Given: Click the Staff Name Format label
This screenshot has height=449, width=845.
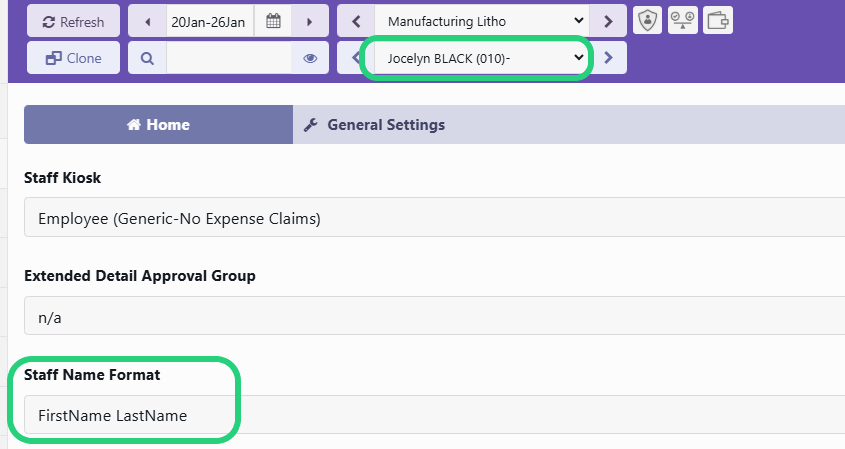Looking at the screenshot, I should point(92,375).
